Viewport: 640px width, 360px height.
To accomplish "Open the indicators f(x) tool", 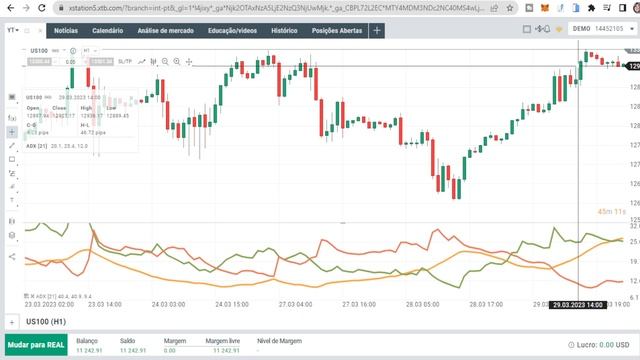I will tap(12, 118).
